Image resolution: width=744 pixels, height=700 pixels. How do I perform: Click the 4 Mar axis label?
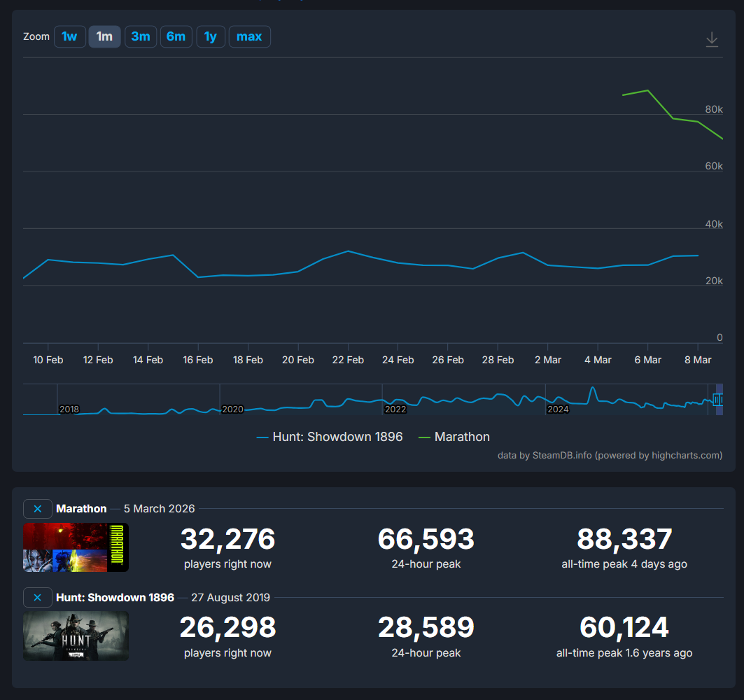(598, 360)
